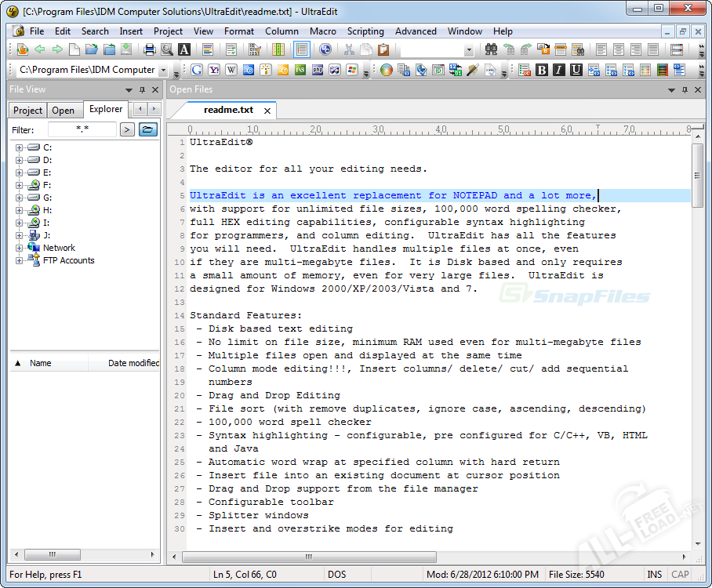
Task: Open the find text combo box dropdown
Action: point(469,49)
